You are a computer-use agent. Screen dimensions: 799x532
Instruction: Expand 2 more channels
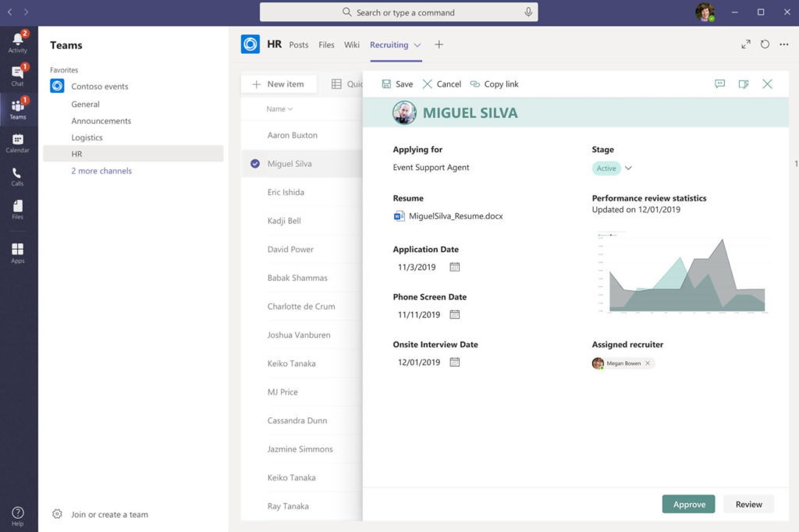point(101,171)
